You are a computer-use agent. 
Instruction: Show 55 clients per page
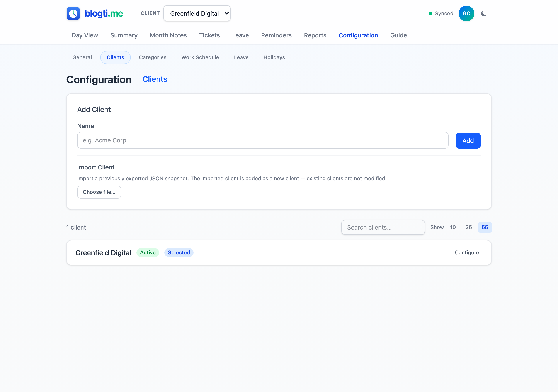[485, 227]
